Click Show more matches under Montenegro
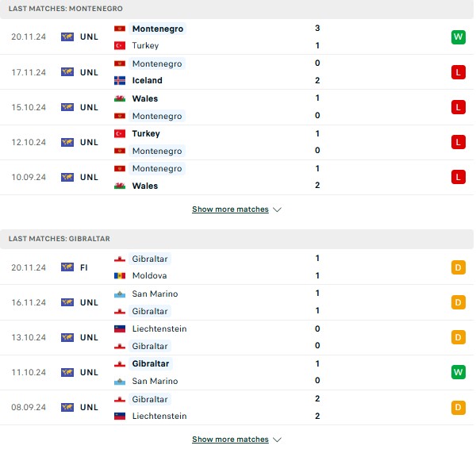Image resolution: width=476 pixels, height=457 pixels. (230, 209)
